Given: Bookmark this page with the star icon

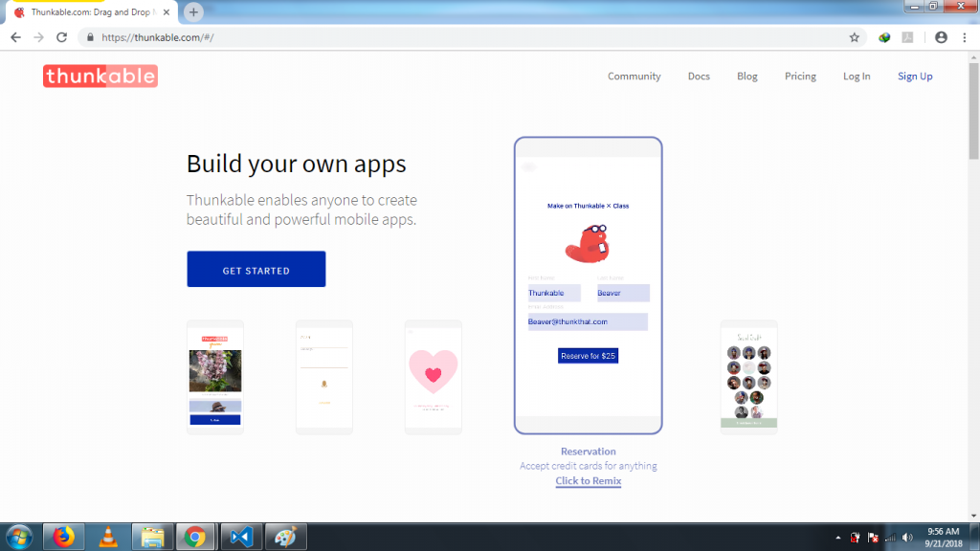Looking at the screenshot, I should [855, 37].
